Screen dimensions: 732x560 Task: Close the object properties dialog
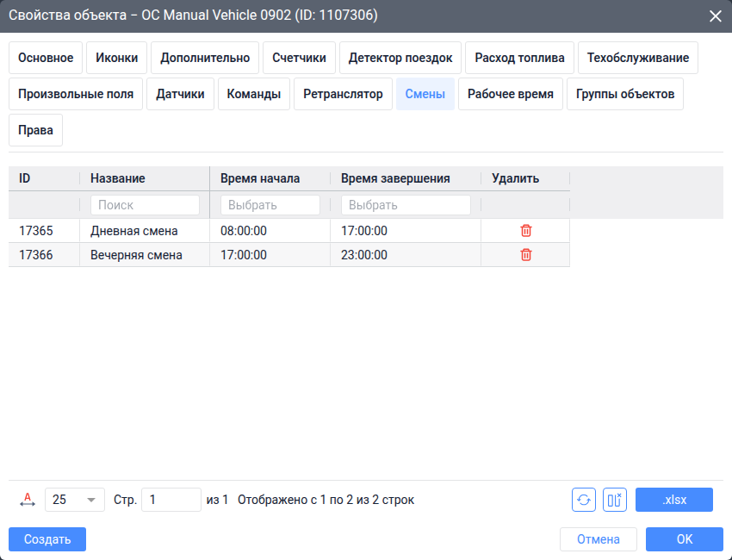(x=715, y=16)
